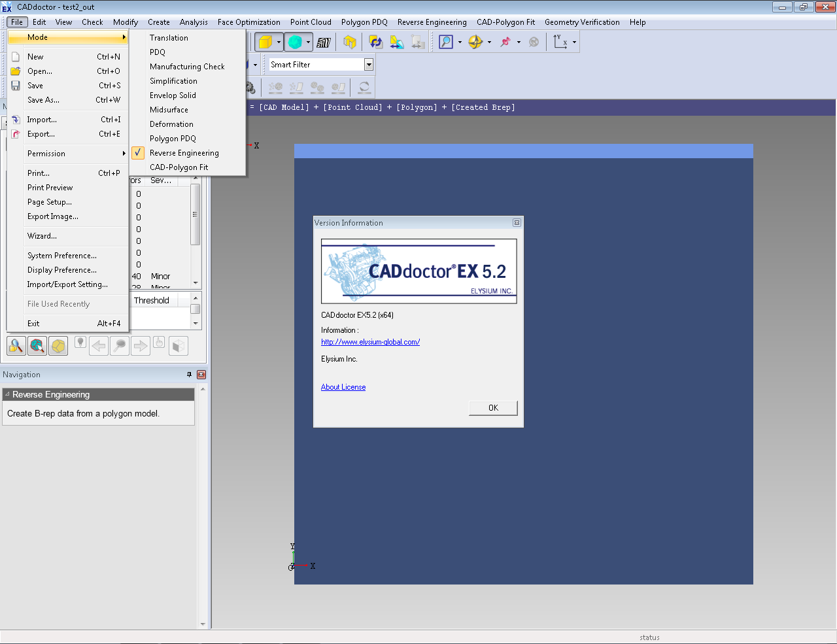Click the magnifier over shapes icon
Screen dimensions: 837x644
pyautogui.click(x=16, y=345)
